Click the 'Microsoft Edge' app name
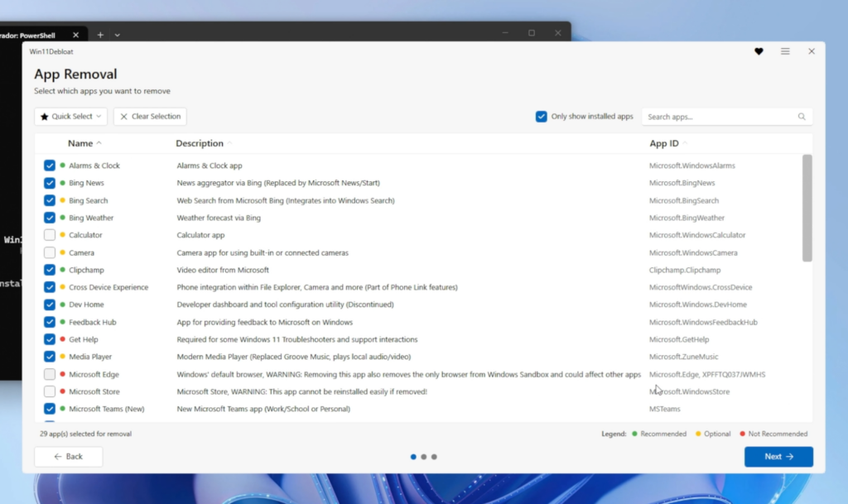 point(94,374)
